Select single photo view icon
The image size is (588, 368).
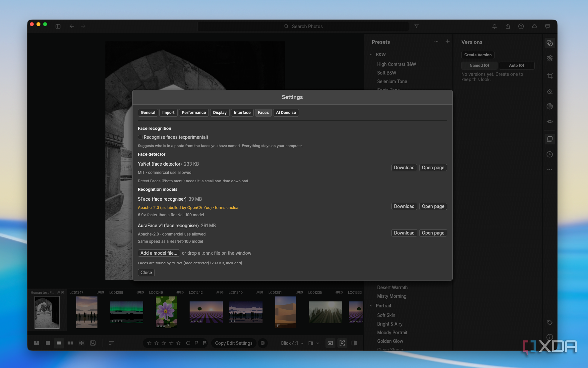(59, 343)
